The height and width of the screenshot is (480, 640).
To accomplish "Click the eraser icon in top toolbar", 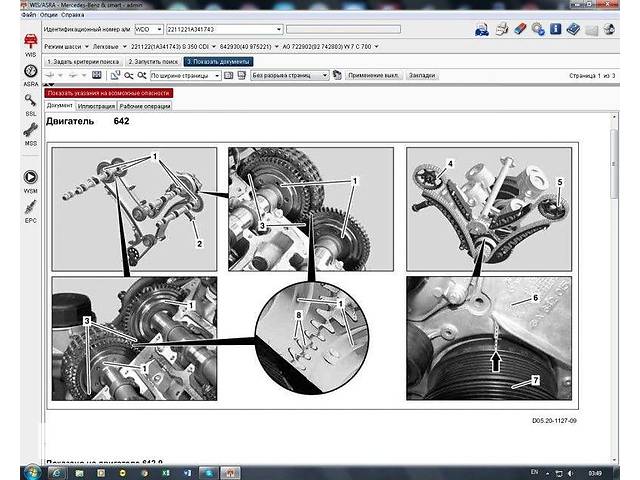I will click(x=520, y=30).
